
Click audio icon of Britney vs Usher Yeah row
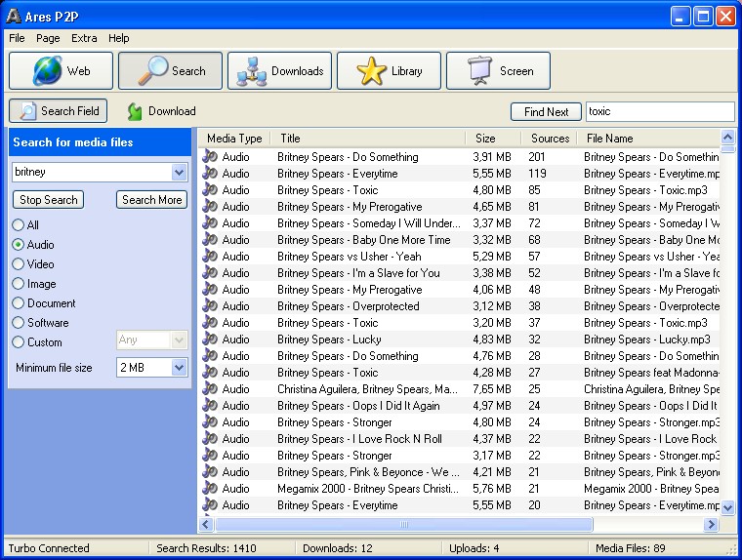(x=210, y=256)
